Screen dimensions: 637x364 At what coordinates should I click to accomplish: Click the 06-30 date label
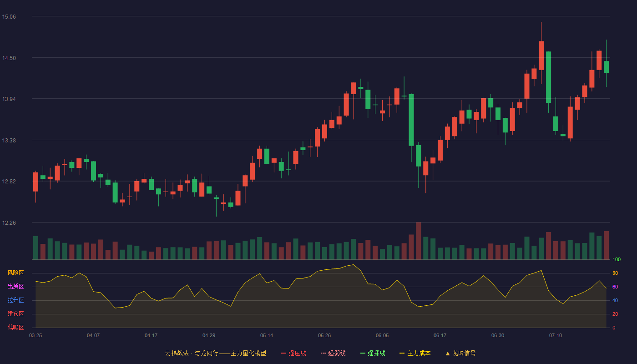point(498,335)
